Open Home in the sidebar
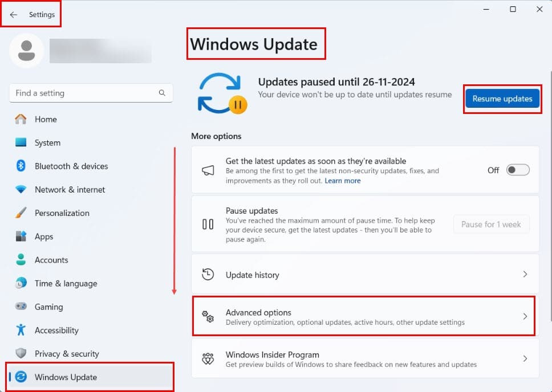The height and width of the screenshot is (392, 552). [91, 119]
